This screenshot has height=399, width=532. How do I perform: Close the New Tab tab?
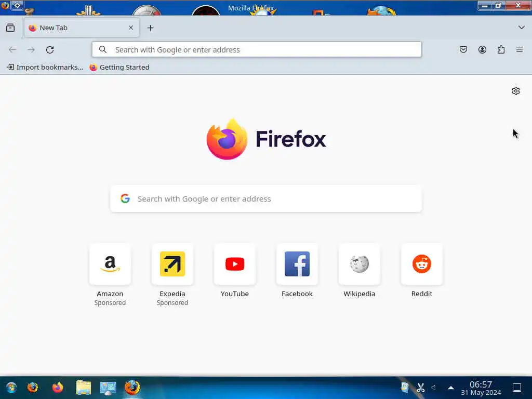tap(131, 28)
